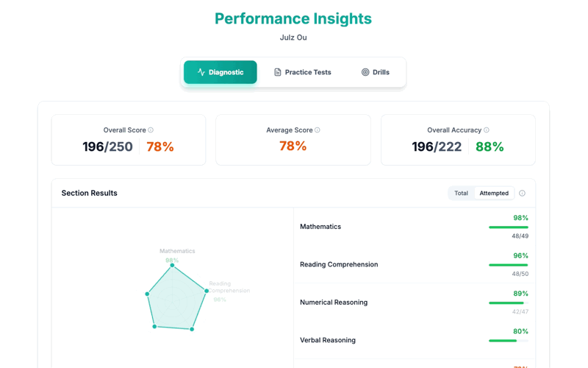Click the info icon next to Overall Accuracy
Screen dimensions: 588x368
click(x=487, y=130)
